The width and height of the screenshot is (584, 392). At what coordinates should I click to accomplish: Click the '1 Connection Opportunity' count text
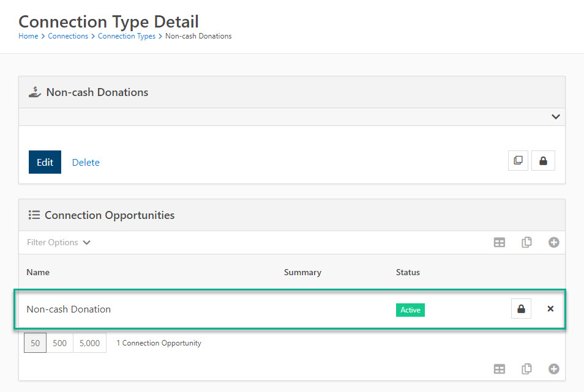point(159,343)
